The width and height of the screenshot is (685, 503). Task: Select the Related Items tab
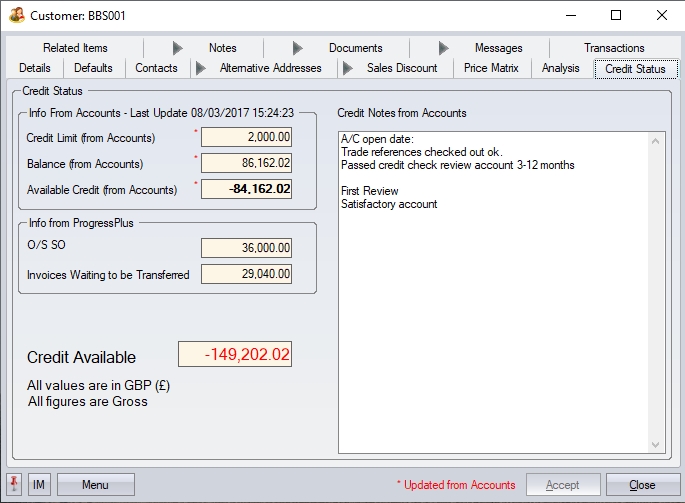[75, 48]
